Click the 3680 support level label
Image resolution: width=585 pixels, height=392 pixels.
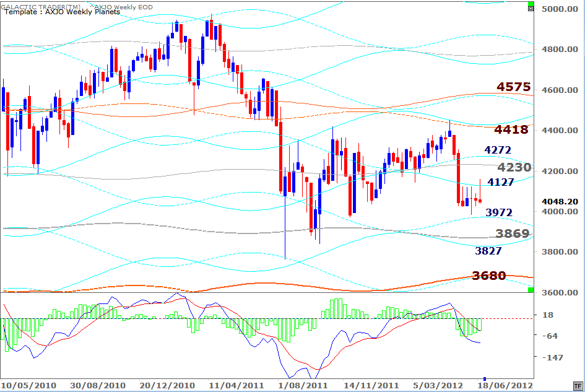[489, 276]
